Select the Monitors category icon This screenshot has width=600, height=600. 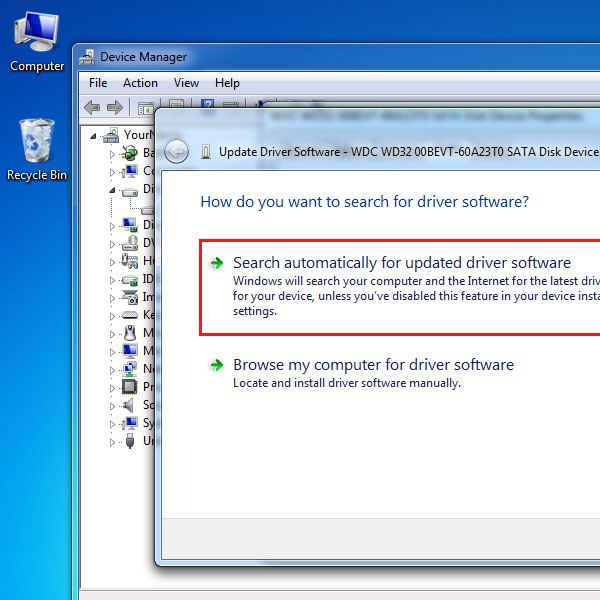(x=129, y=351)
